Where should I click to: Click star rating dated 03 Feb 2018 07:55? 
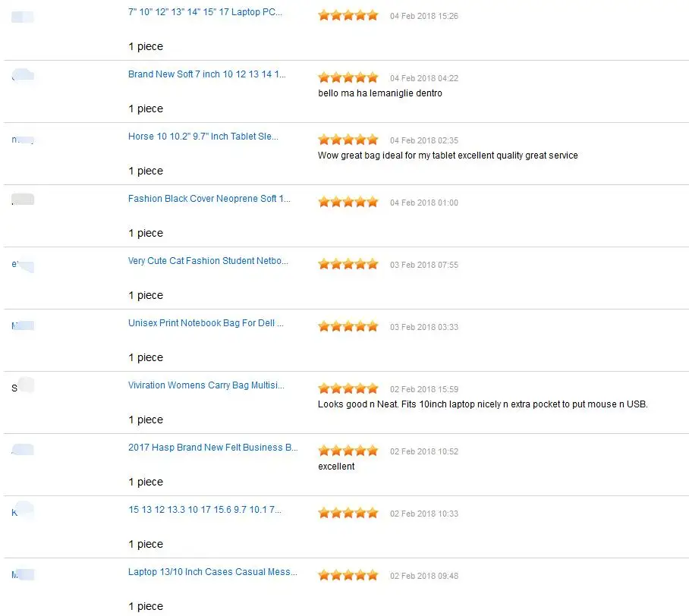tap(348, 265)
